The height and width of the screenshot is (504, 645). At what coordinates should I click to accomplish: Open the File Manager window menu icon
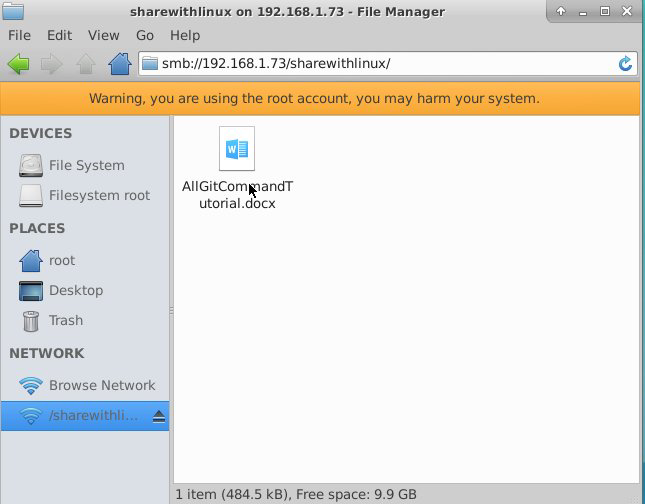pos(13,11)
